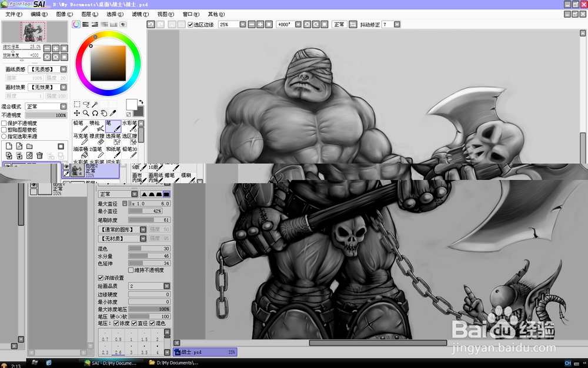The height and width of the screenshot is (368, 588).
Task: Open the 文件 menu
Action: point(14,14)
